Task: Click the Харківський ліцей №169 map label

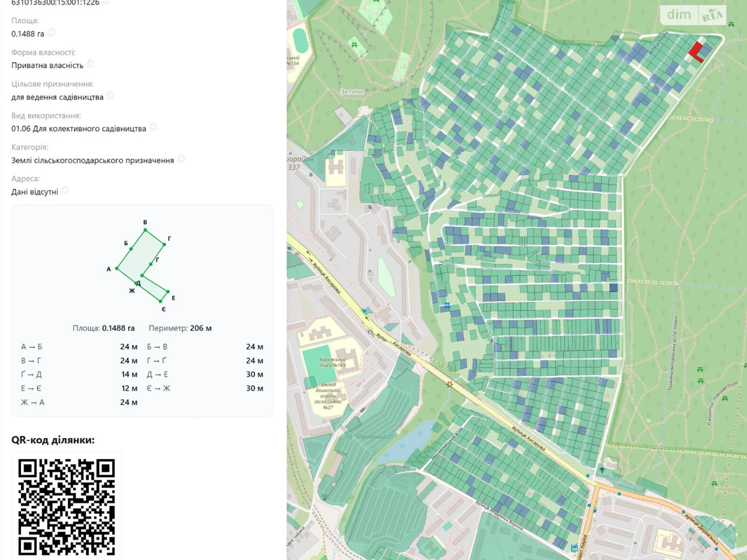Action: coord(333,362)
